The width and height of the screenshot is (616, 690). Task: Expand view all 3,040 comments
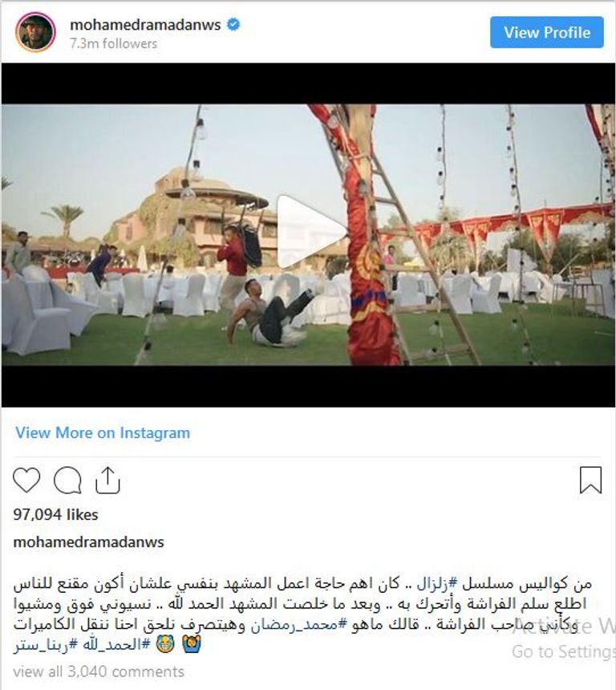click(x=99, y=672)
